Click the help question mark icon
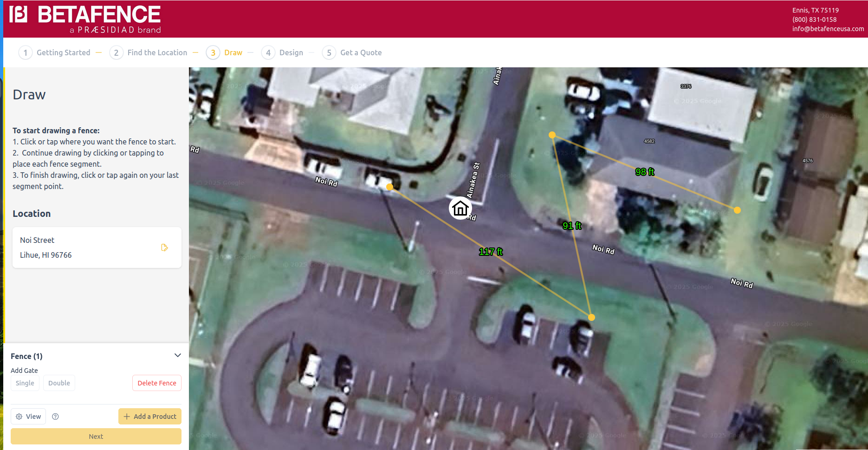 click(x=56, y=417)
